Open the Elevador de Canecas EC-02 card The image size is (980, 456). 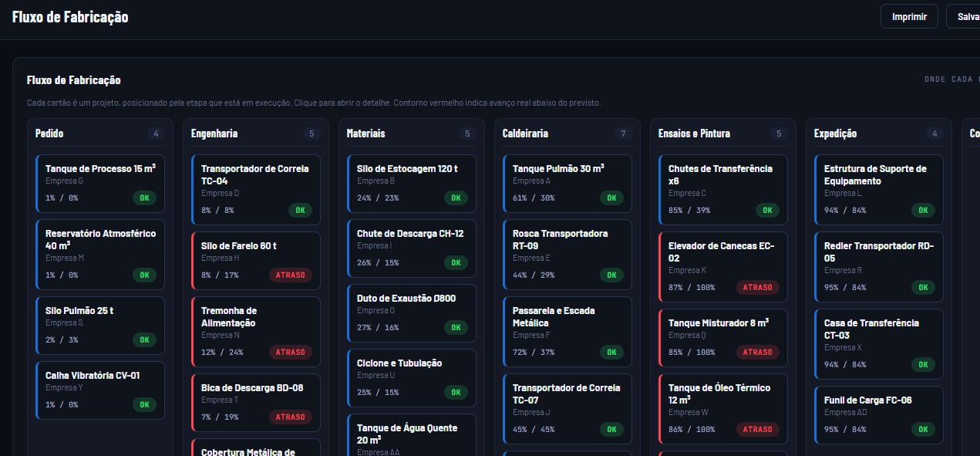point(723,267)
